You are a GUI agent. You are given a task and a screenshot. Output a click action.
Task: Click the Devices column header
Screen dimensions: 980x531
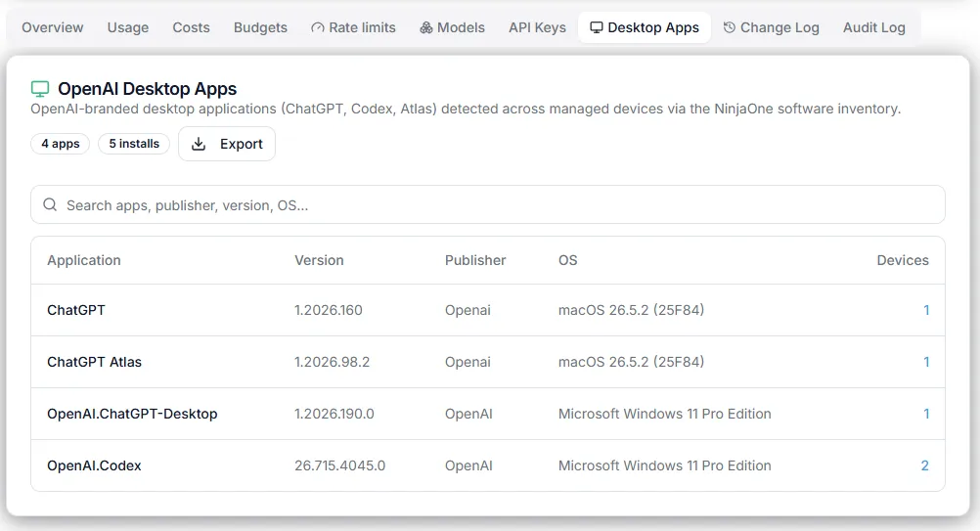[903, 260]
